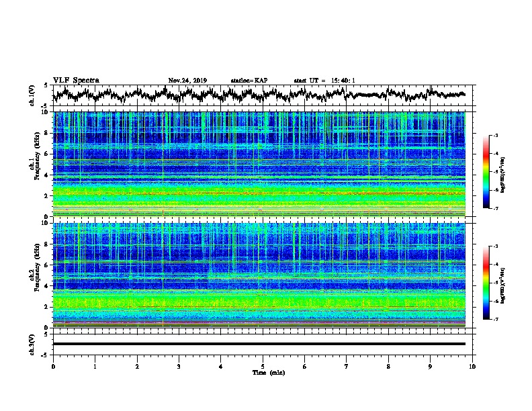Click the "4" kHz tick on ch.1 frequency axis
The width and height of the screenshot is (532, 411).
coord(47,175)
